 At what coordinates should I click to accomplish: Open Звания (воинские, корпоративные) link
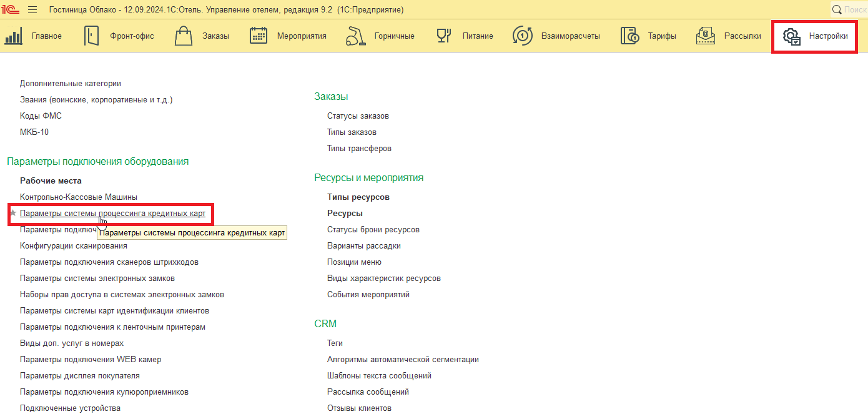pos(96,99)
